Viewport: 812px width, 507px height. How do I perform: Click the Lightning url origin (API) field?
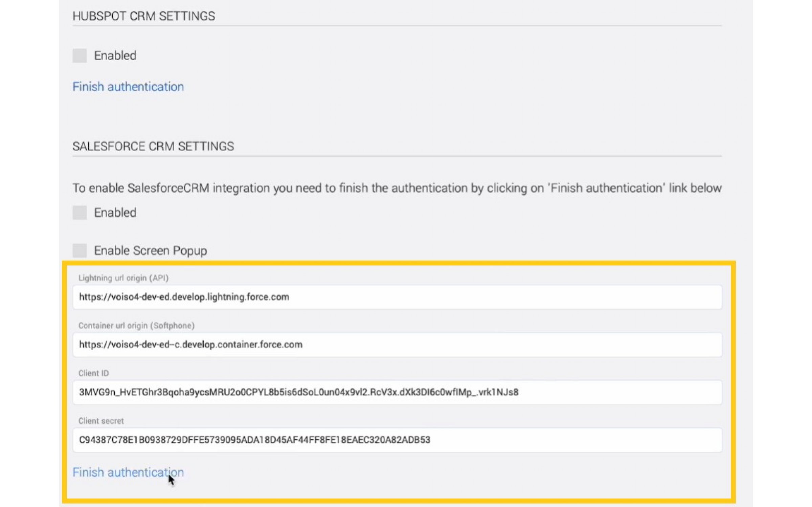point(397,297)
